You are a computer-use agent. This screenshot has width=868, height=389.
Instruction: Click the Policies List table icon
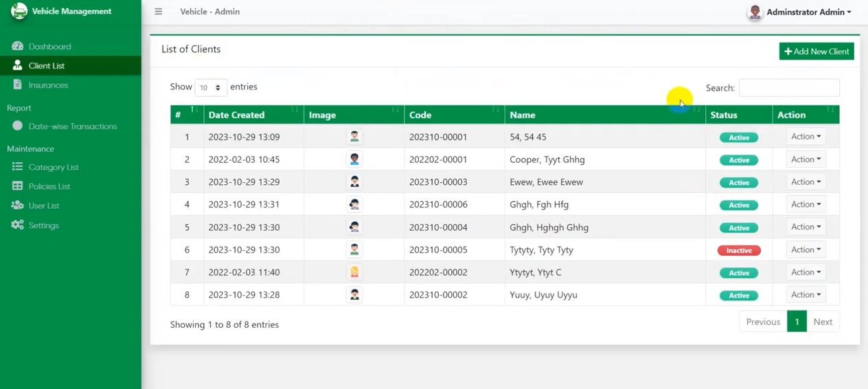tap(17, 186)
